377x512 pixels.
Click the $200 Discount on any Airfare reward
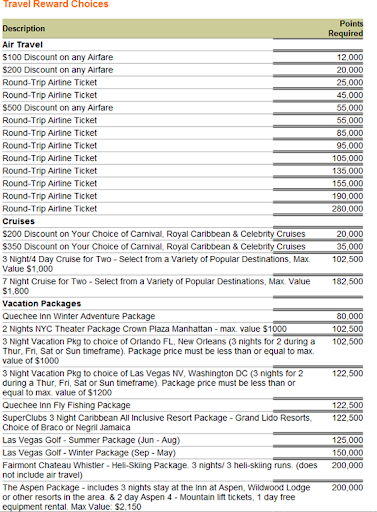point(58,70)
